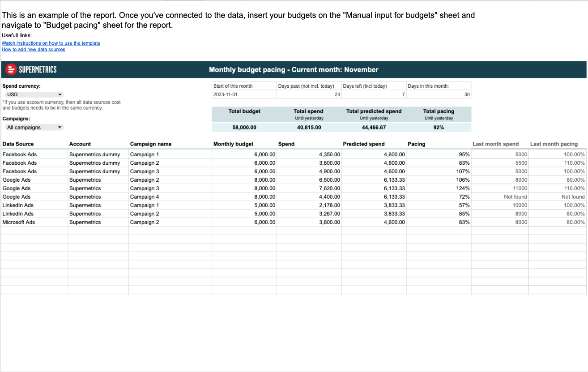
Task: Click the Monthly budget column header
Action: [234, 144]
